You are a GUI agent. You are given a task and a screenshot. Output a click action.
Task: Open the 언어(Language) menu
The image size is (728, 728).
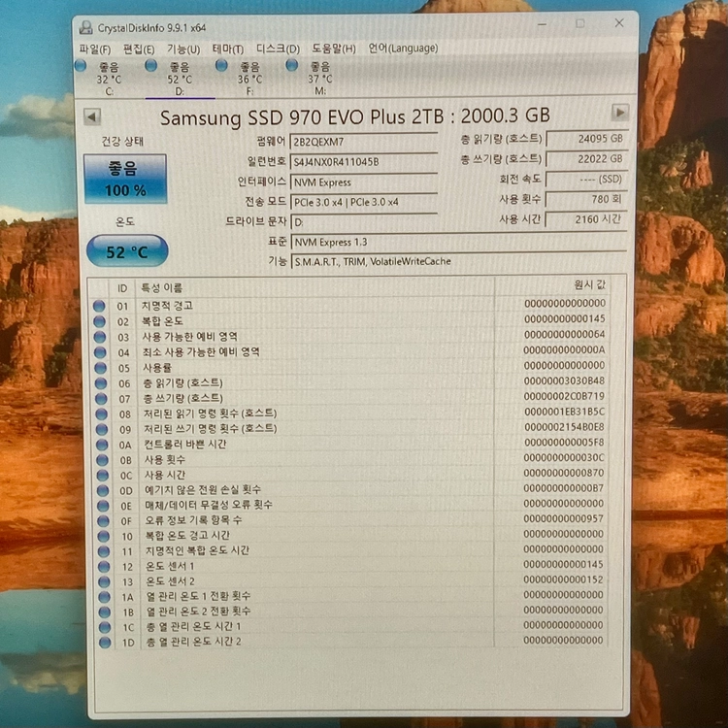tap(403, 48)
